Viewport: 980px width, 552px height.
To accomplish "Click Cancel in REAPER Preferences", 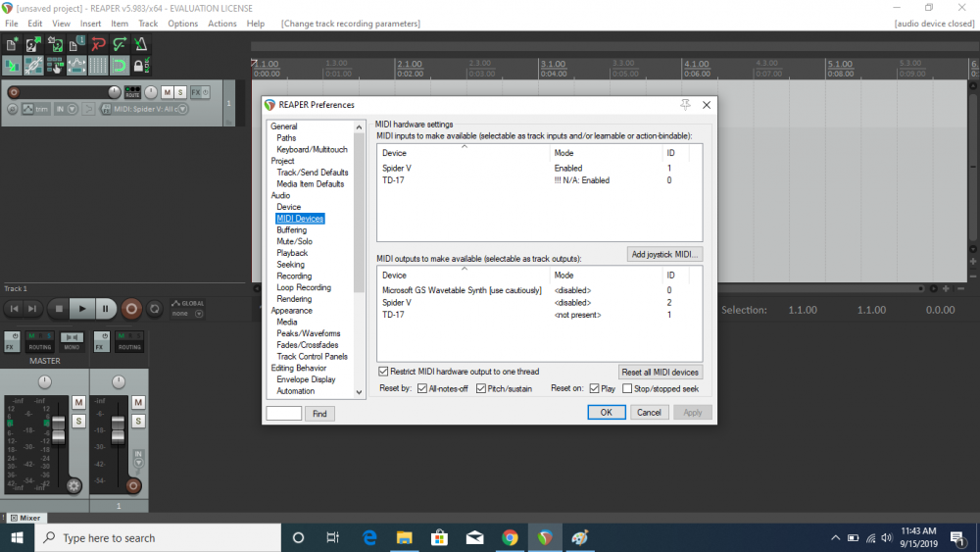I will [649, 413].
